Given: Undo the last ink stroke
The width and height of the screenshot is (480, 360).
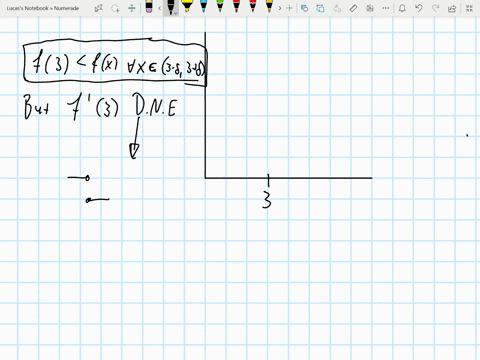Looking at the screenshot, I should 419,8.
